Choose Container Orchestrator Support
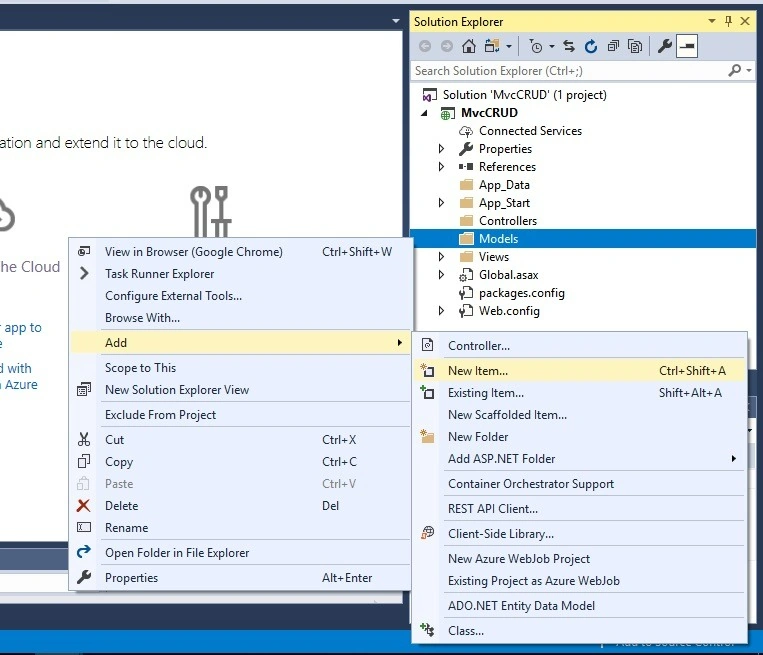This screenshot has width=763, height=655. [x=579, y=484]
